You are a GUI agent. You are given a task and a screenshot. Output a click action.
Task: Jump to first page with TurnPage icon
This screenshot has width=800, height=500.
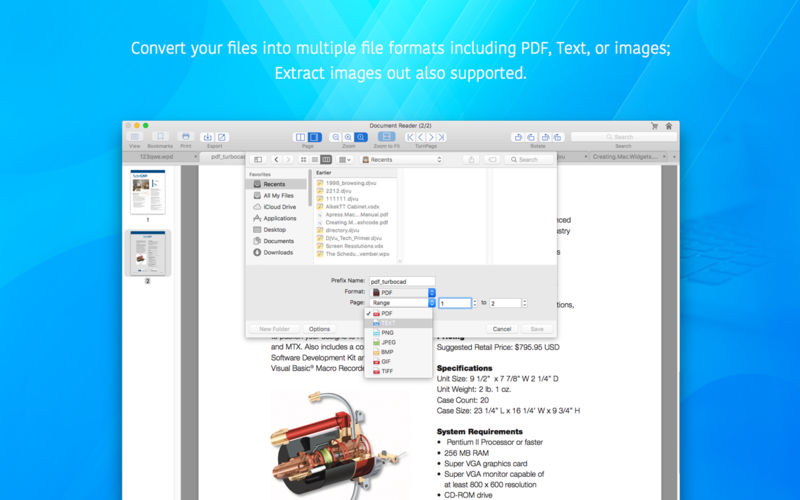pyautogui.click(x=410, y=137)
